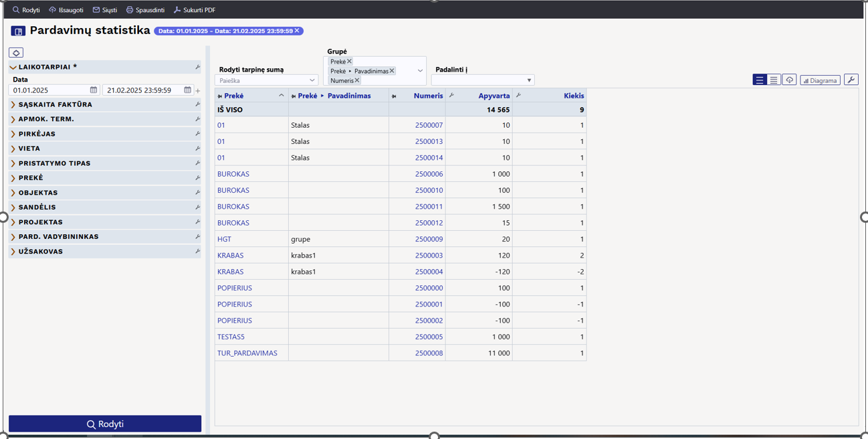868x439 pixels.
Task: Click wrench icon on APMOK. TERM. row
Action: (197, 119)
